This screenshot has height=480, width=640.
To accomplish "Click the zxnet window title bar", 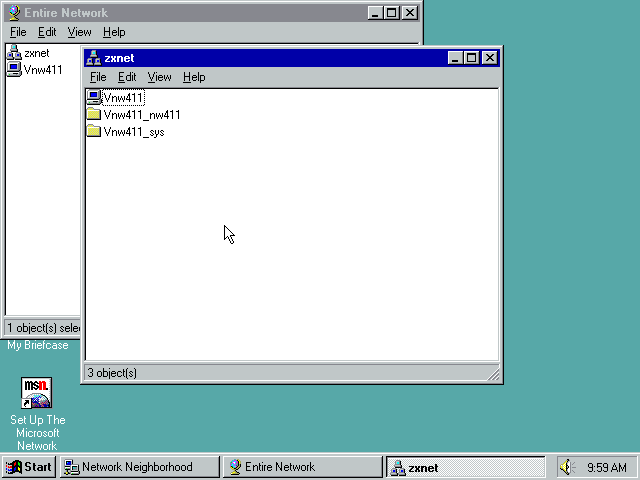I will coord(291,58).
